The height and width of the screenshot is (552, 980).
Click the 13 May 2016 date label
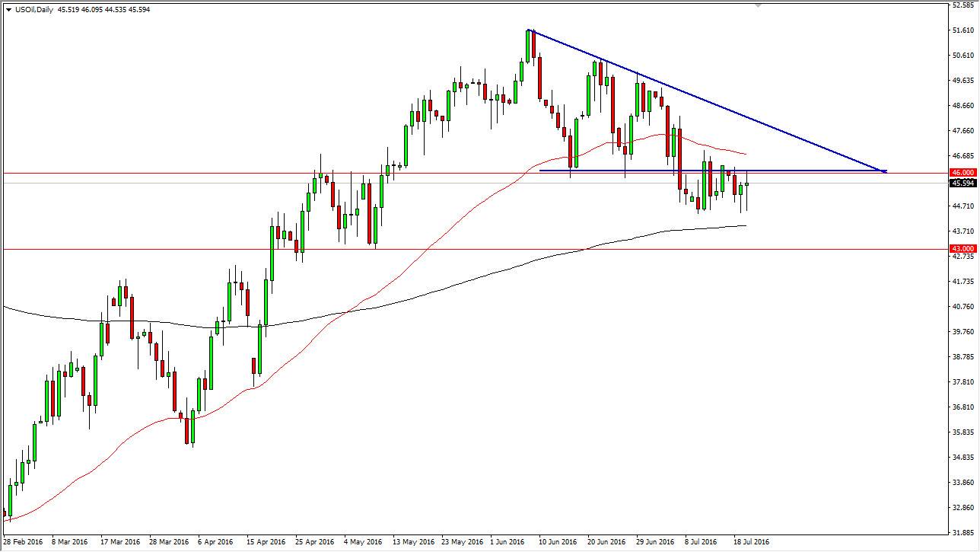[x=409, y=542]
